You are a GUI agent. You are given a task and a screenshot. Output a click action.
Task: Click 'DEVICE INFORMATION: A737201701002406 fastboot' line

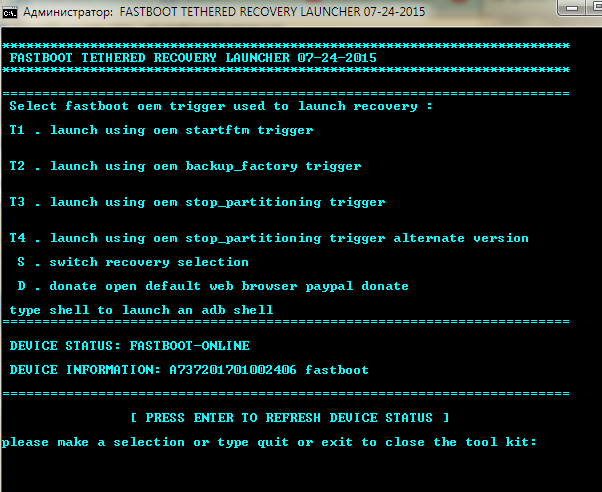click(x=189, y=370)
